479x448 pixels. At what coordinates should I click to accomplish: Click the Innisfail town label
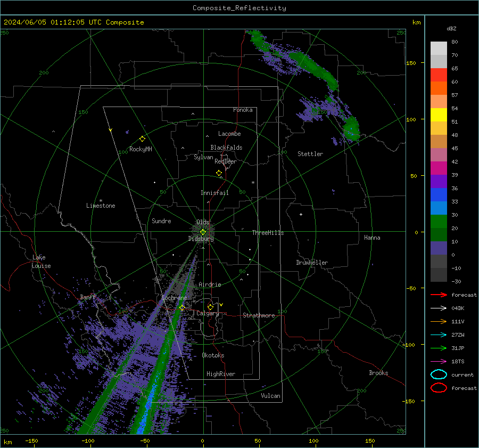214,193
